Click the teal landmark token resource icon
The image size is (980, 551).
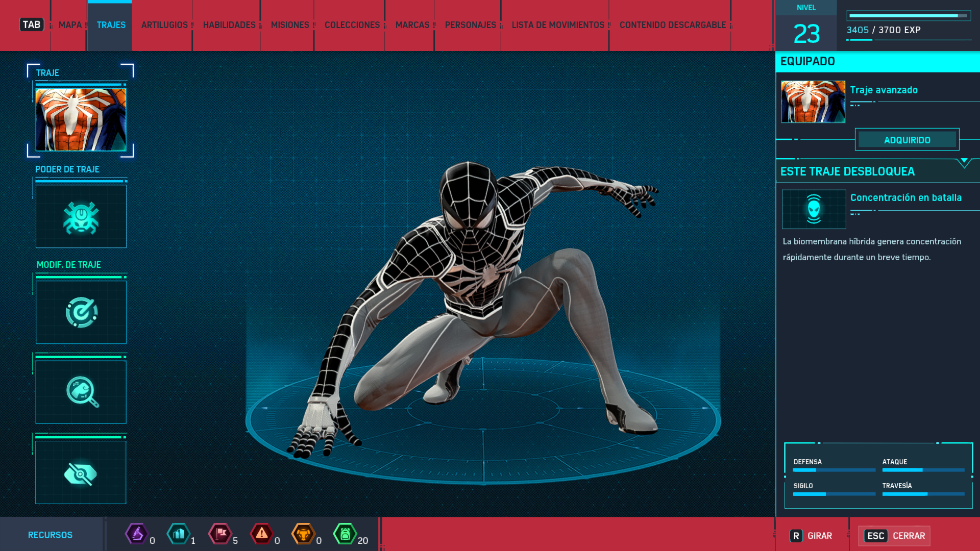179,534
